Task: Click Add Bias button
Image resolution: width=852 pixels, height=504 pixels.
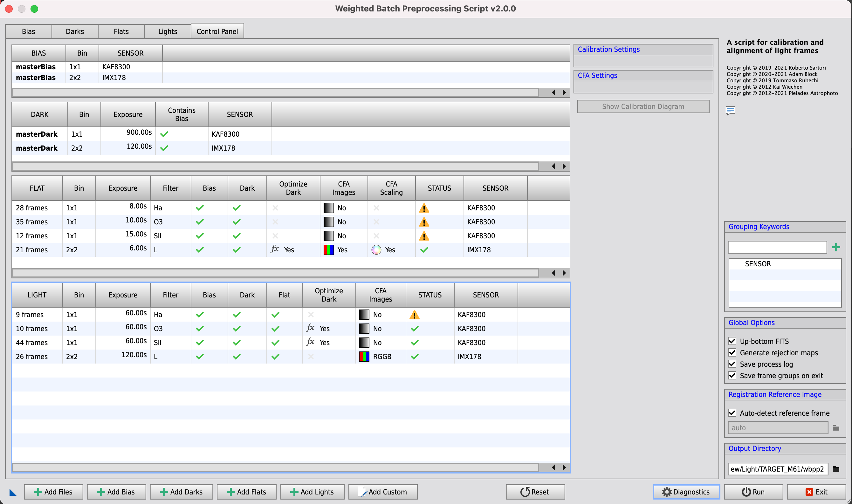Action: [x=117, y=492]
